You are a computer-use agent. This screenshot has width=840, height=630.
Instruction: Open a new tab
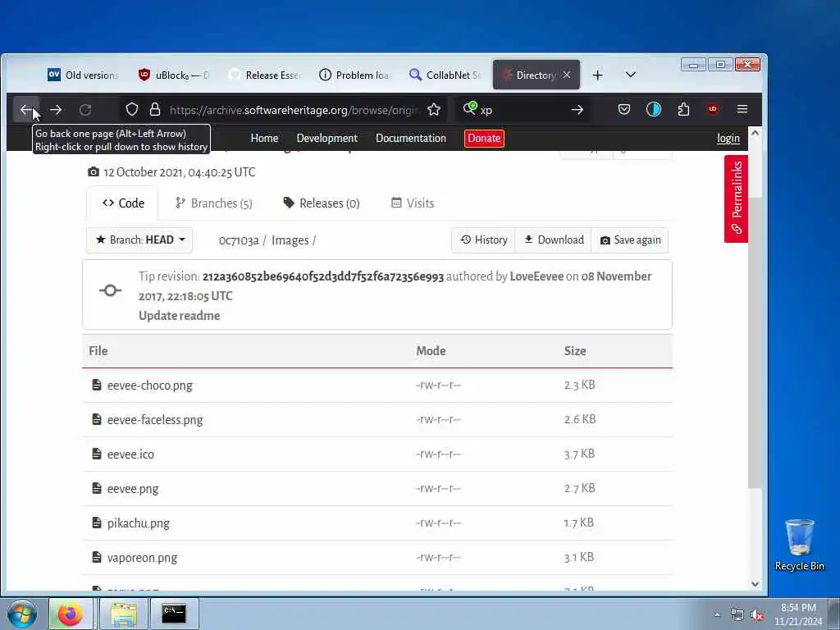point(598,75)
